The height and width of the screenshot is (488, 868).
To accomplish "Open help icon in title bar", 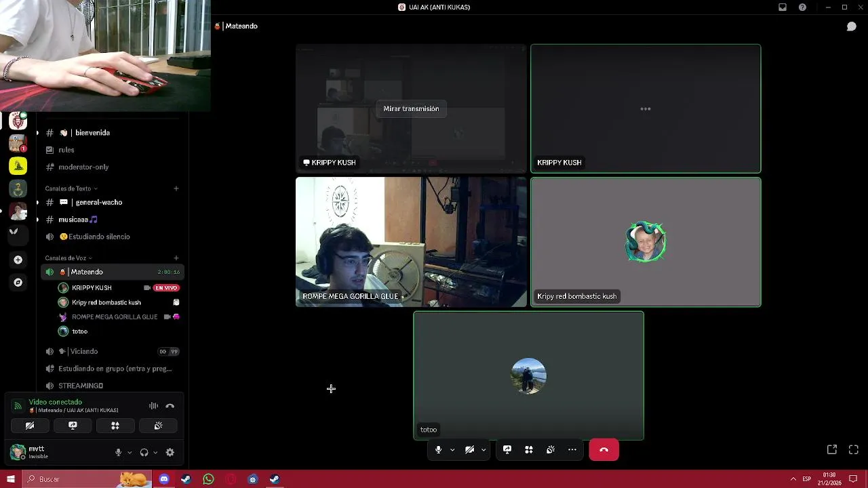I will (803, 7).
